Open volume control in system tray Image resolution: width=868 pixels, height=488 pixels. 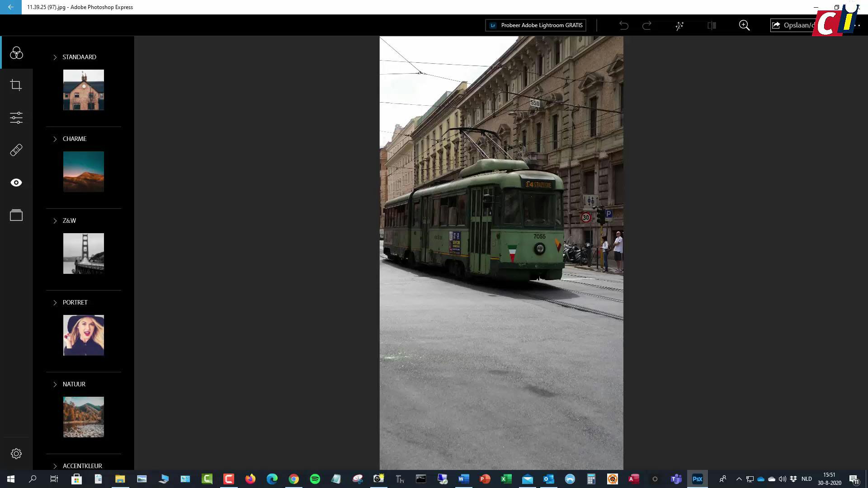(783, 479)
